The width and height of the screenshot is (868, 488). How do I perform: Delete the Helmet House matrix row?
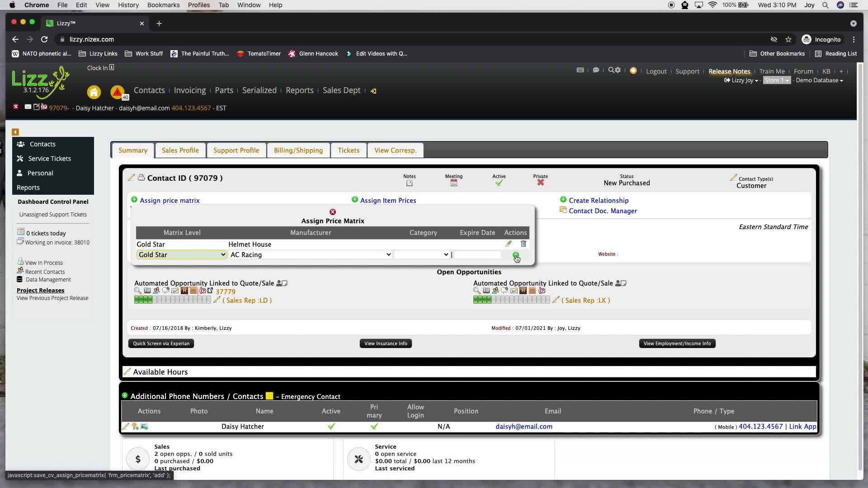(523, 244)
